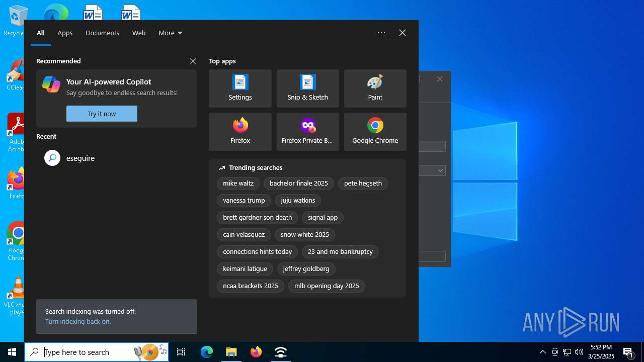This screenshot has height=362, width=644.
Task: Open Firefox Private Browsing tile
Action: coord(307,132)
